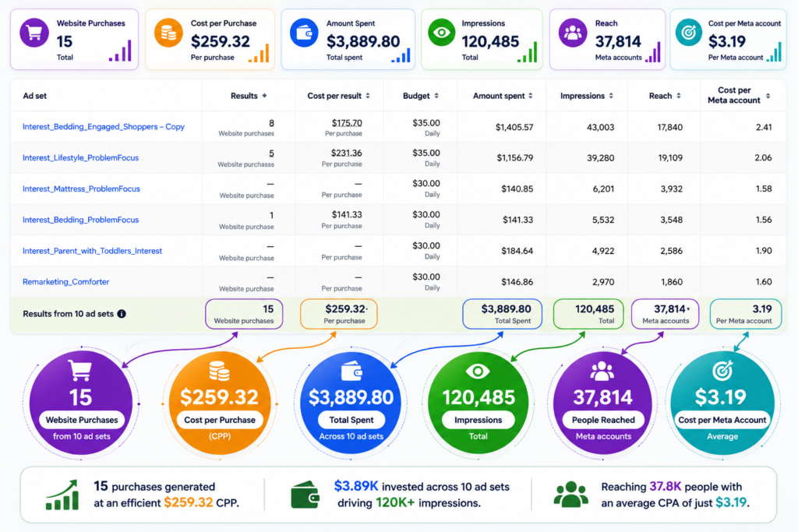Sort the table by Cost per result
The height and width of the screenshot is (532, 798).
pos(368,96)
